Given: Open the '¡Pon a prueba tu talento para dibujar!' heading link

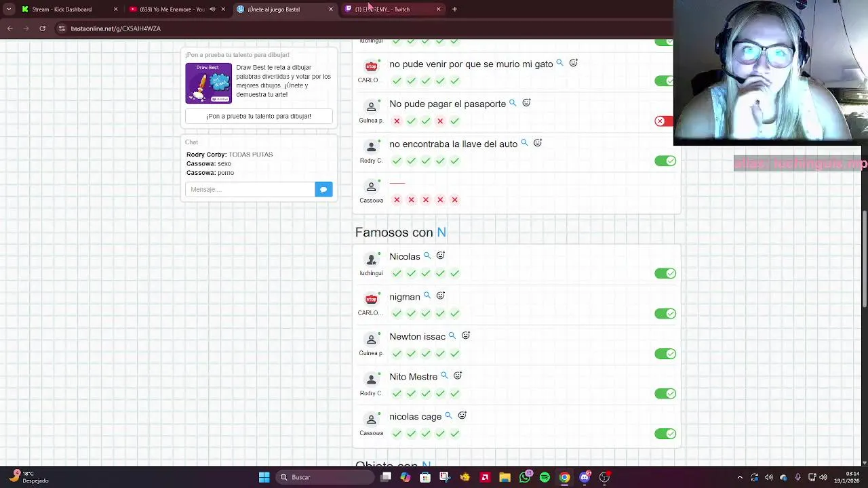Looking at the screenshot, I should tap(237, 55).
